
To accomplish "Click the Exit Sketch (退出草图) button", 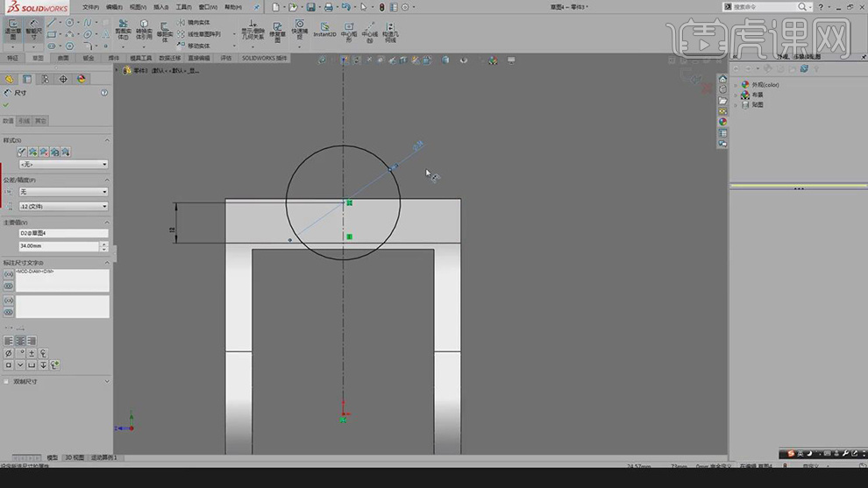I will pyautogui.click(x=13, y=29).
